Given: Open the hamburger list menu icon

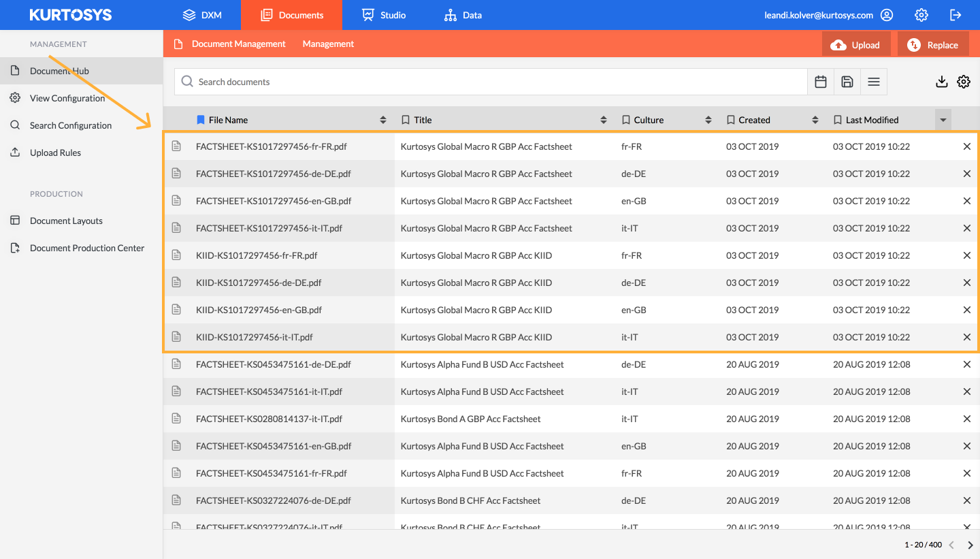Looking at the screenshot, I should tap(874, 82).
